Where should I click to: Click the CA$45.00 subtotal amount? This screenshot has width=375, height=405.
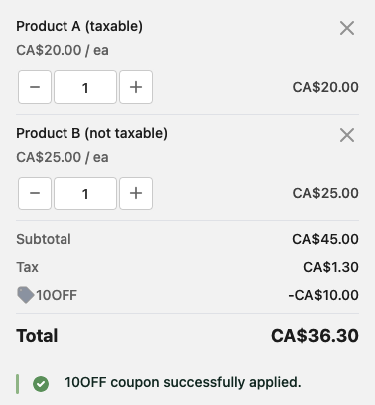click(326, 239)
